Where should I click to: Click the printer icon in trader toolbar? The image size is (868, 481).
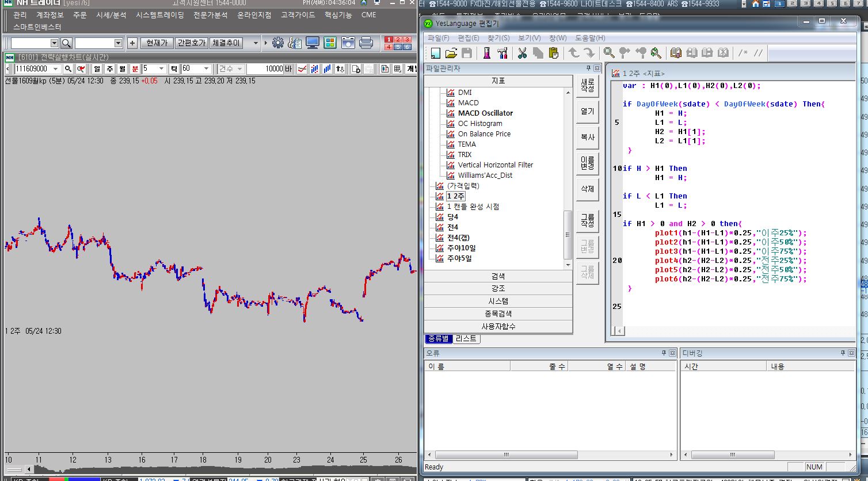coord(366,43)
